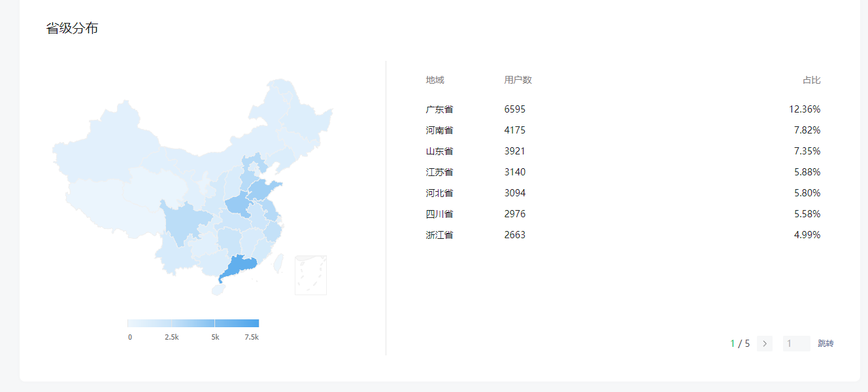Click the 5.88% percentage value

tap(807, 172)
